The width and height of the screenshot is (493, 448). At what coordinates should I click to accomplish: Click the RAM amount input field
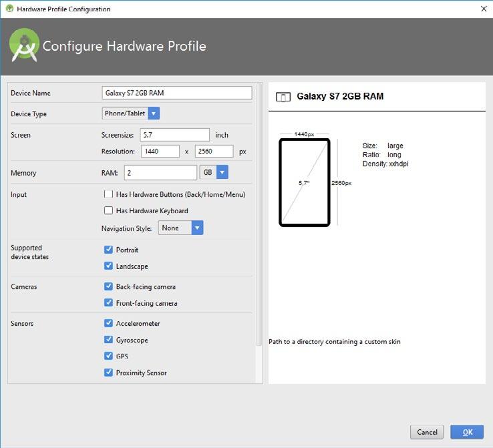[161, 173]
